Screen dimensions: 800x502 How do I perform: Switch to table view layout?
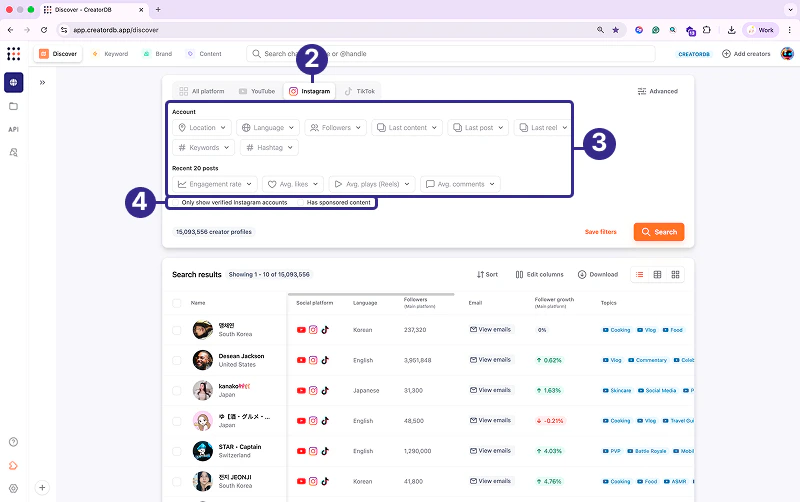(x=657, y=274)
